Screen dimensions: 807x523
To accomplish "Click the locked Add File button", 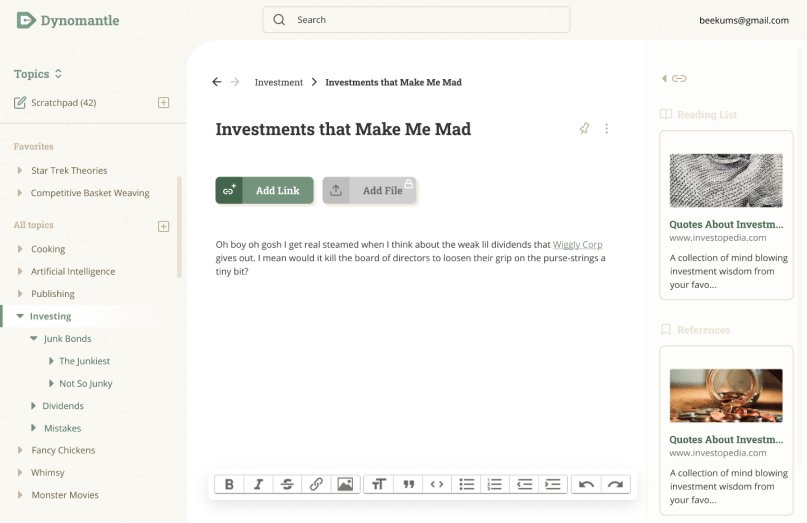I will pos(370,190).
